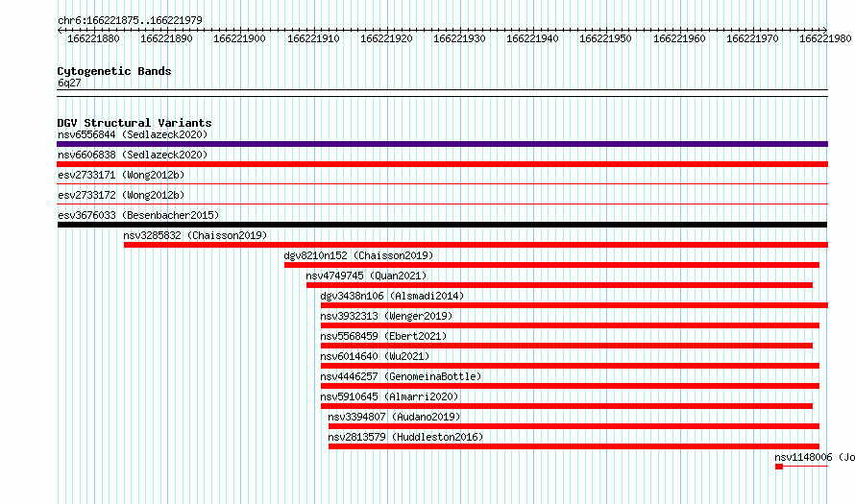The image size is (855, 504).
Task: Click the Cytogenetic Bands track title
Action: [114, 71]
